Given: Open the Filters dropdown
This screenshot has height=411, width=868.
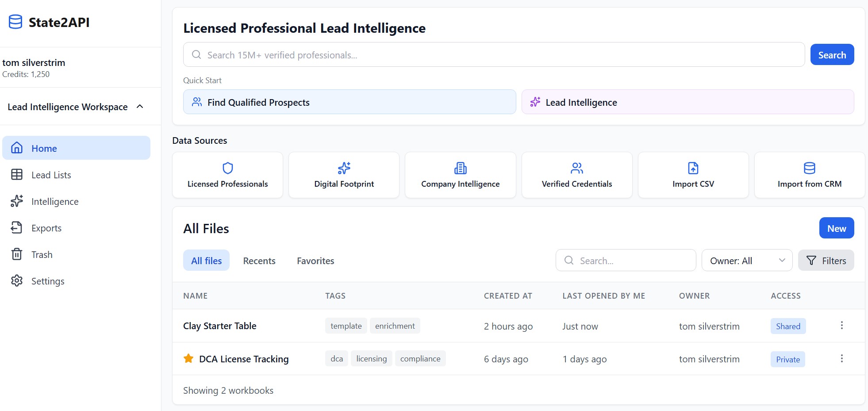Looking at the screenshot, I should point(826,261).
